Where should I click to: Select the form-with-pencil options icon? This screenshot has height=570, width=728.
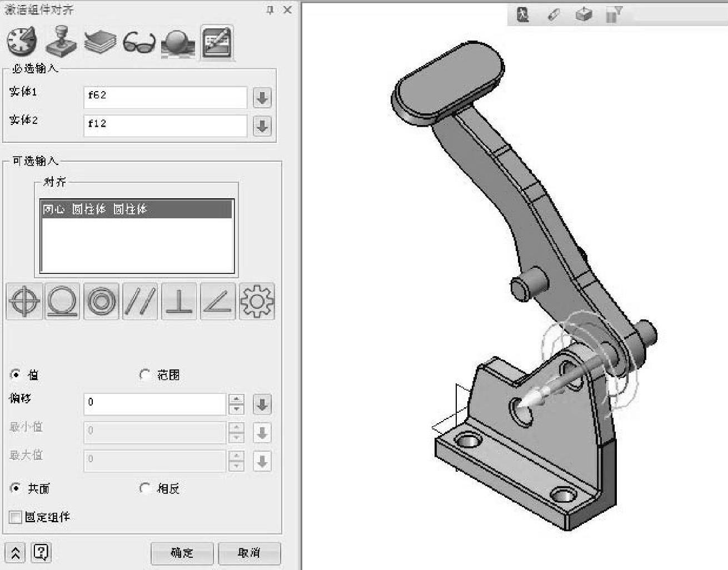point(217,42)
